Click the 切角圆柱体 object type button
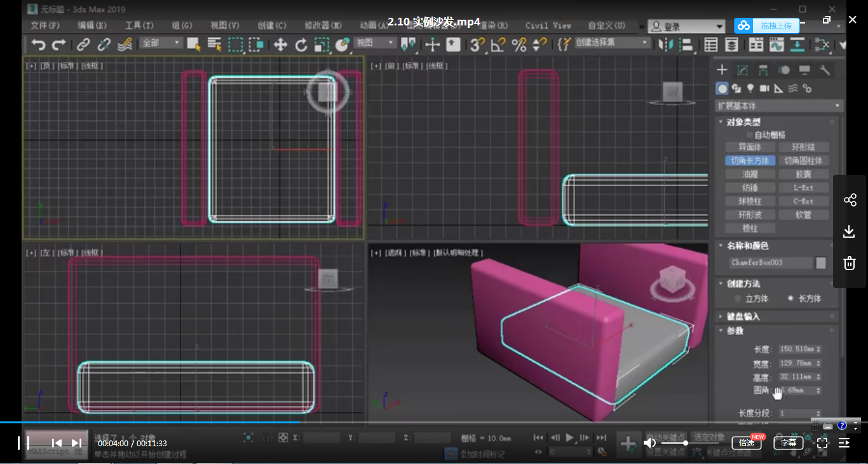 coord(803,161)
